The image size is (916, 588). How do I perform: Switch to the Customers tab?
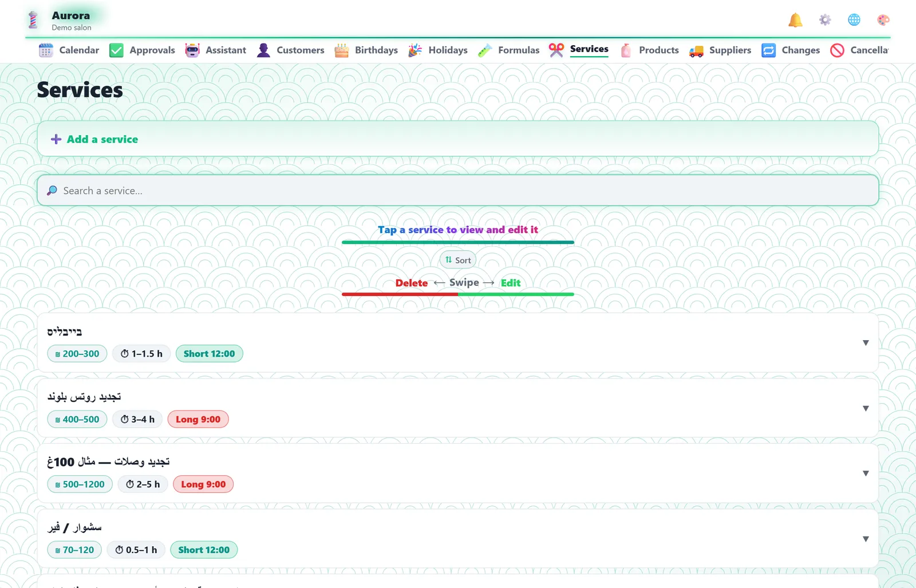click(290, 50)
